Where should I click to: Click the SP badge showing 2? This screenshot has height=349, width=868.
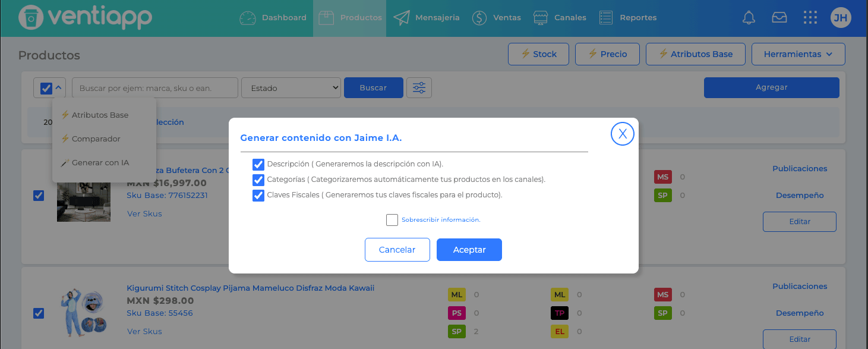point(456,331)
